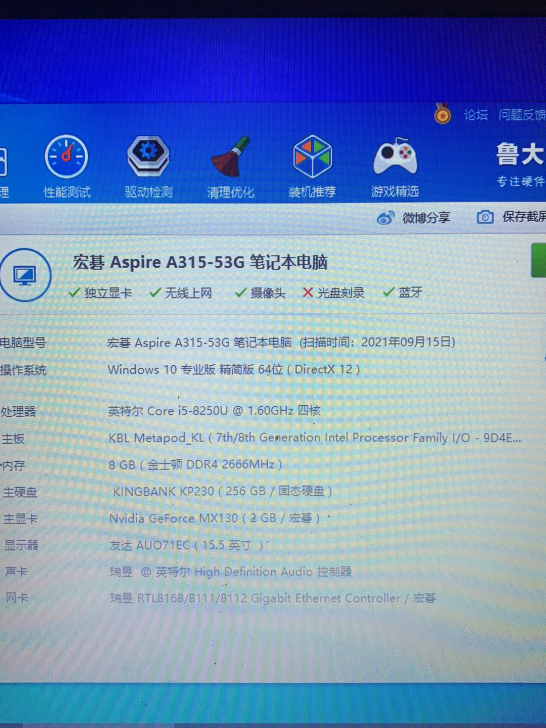The width and height of the screenshot is (546, 728).
Task: Click the 光盘刻录 feature indicator
Action: tap(333, 292)
